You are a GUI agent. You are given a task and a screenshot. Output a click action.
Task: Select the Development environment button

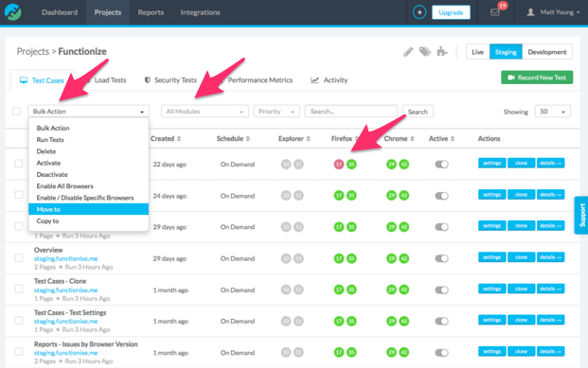tap(547, 52)
